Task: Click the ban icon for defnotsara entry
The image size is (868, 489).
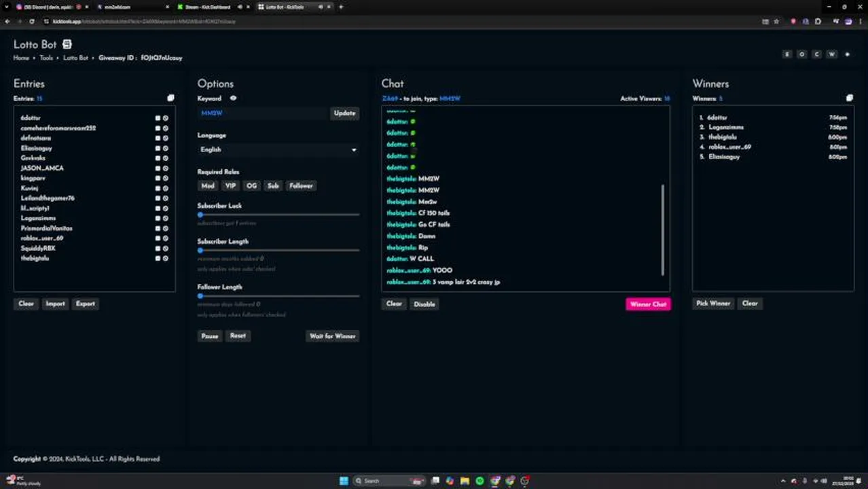Action: (x=165, y=138)
